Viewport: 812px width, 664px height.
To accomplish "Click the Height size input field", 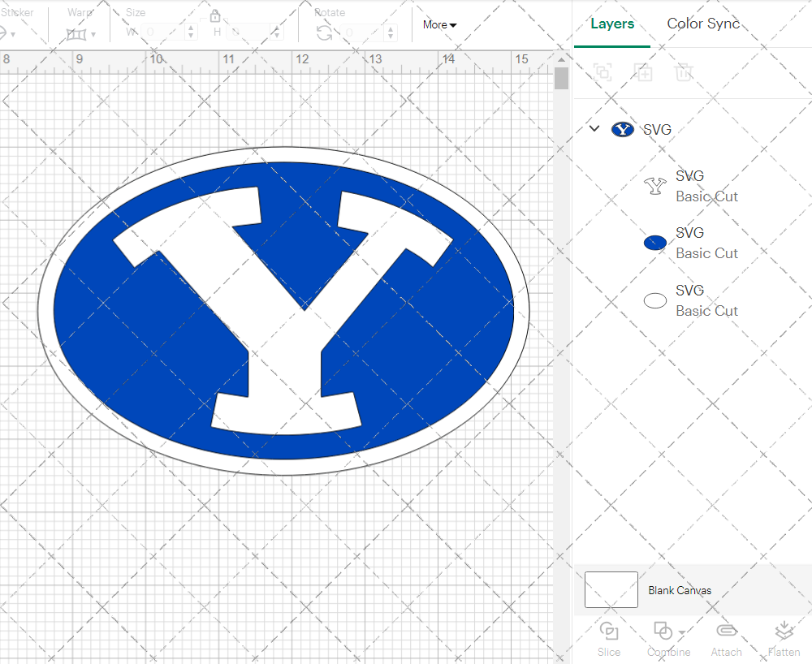I will coord(248,32).
